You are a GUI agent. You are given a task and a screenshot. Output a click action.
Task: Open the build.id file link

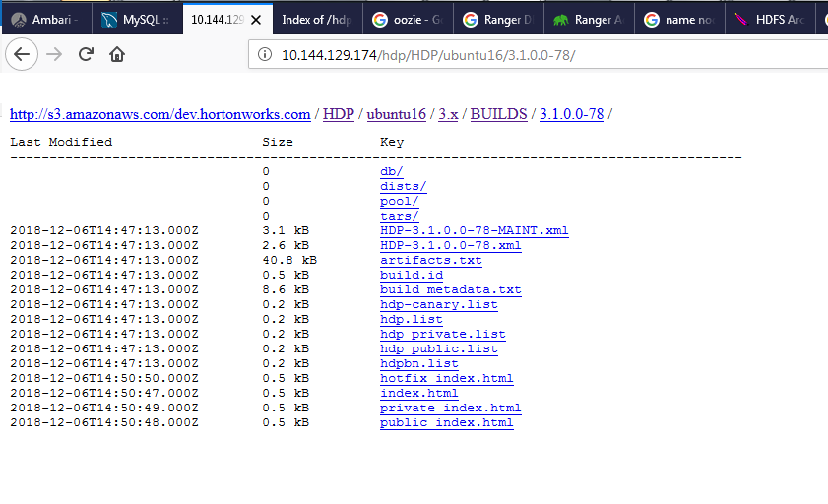[412, 275]
